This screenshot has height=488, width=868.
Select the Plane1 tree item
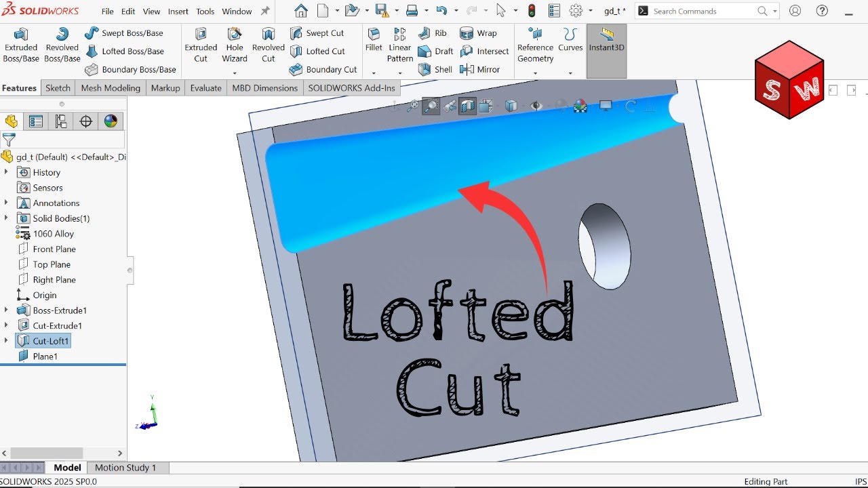click(45, 356)
